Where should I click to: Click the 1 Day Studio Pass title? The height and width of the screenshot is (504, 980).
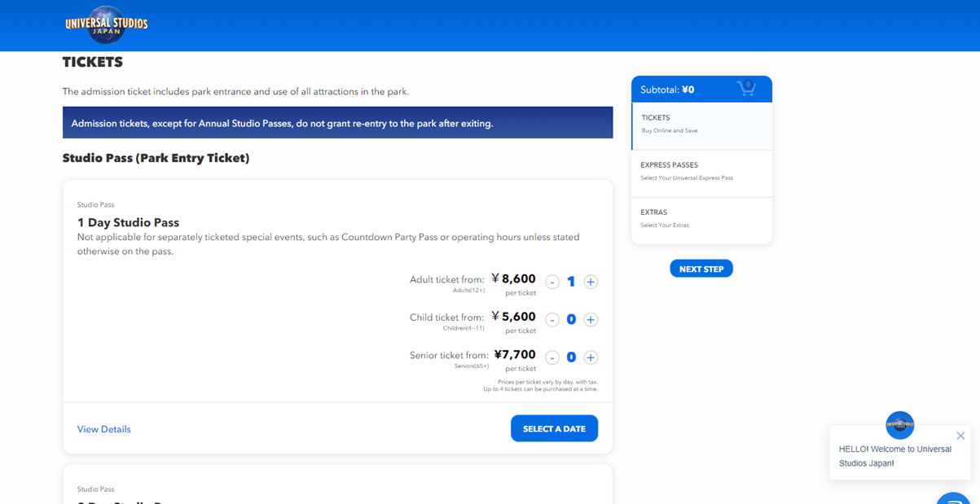coord(128,222)
